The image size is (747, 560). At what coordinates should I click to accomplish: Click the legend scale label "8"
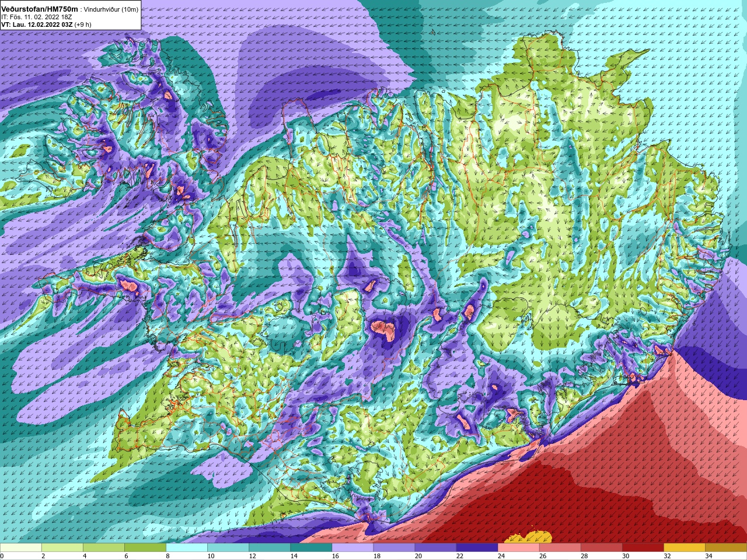pyautogui.click(x=167, y=556)
